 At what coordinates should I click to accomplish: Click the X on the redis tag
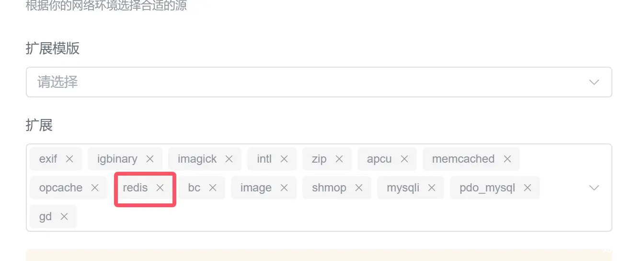tap(160, 188)
